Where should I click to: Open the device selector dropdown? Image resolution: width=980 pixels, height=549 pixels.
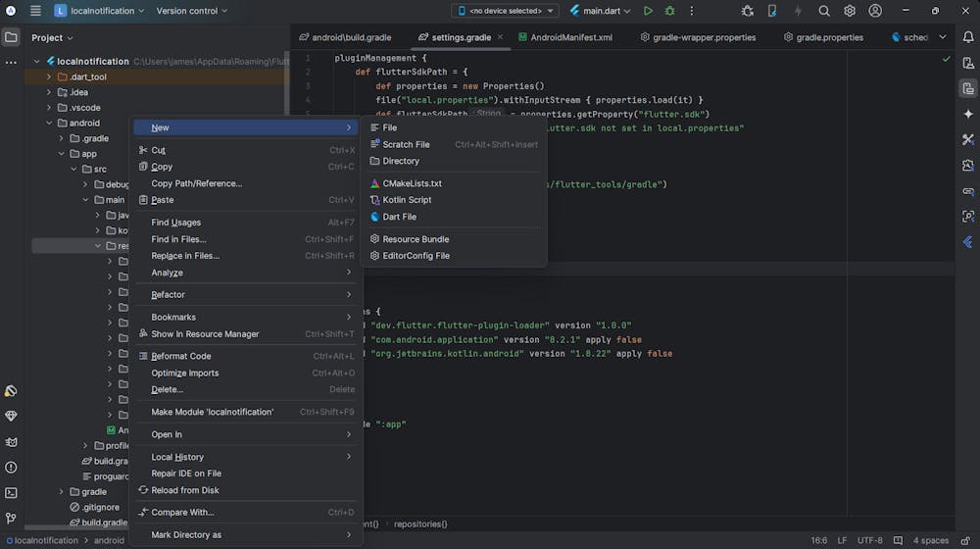point(505,11)
